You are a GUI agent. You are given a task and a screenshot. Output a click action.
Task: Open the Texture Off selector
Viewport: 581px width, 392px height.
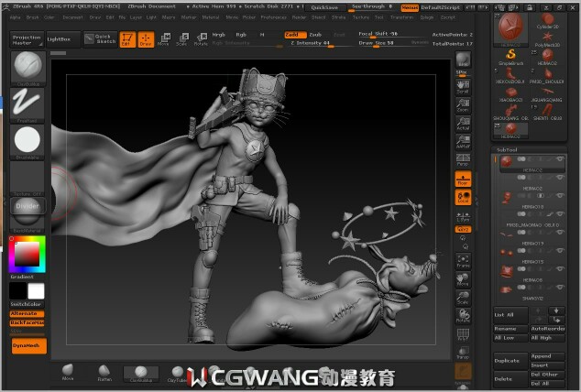pyautogui.click(x=27, y=179)
